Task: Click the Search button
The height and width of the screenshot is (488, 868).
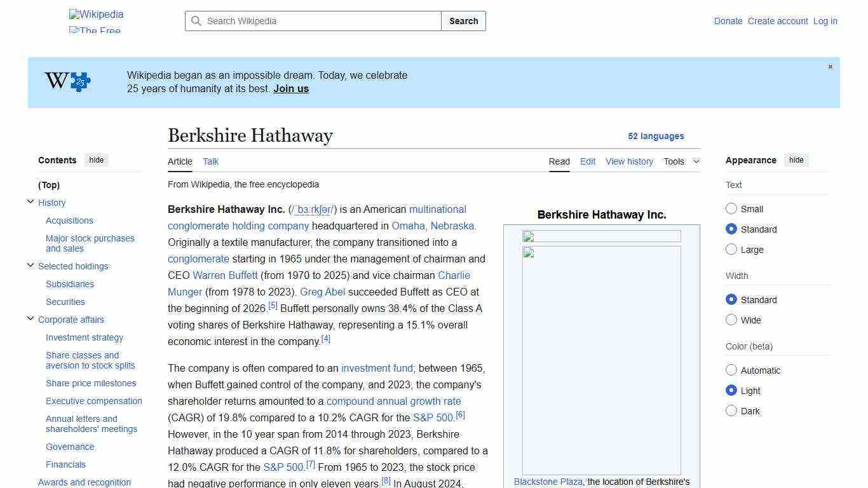Action: point(463,21)
